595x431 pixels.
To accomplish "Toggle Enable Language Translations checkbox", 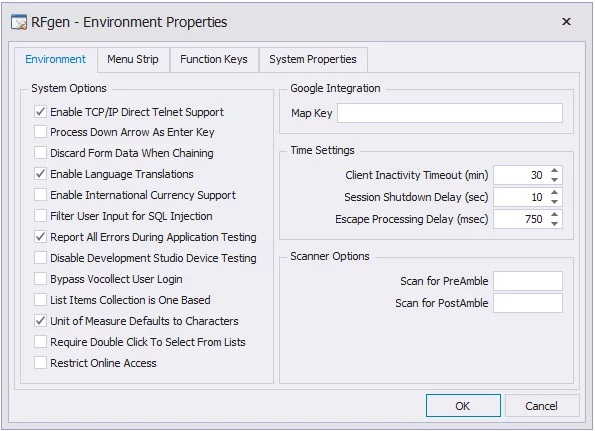I will click(x=40, y=174).
